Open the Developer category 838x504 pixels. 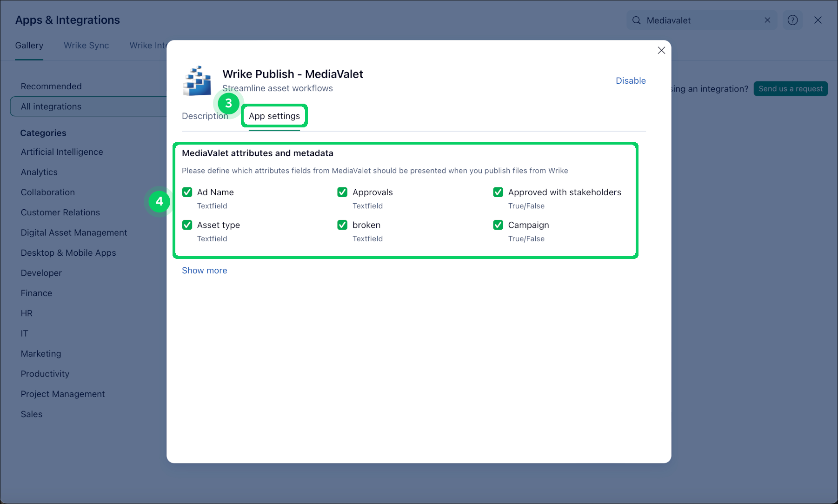[41, 273]
